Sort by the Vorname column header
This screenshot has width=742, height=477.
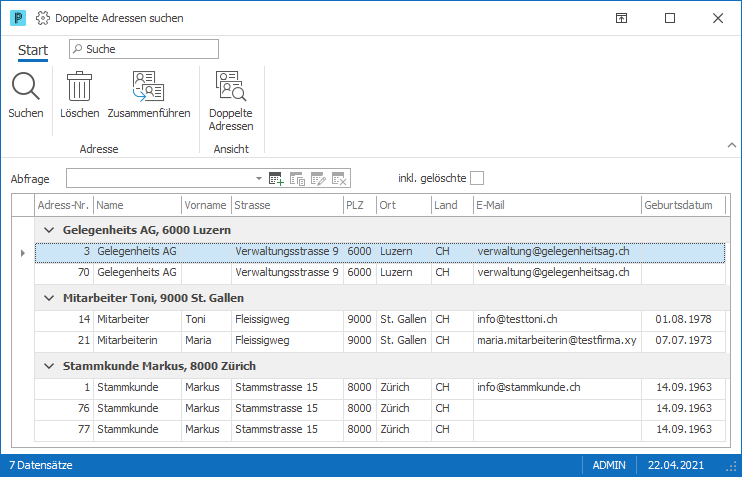click(x=206, y=205)
